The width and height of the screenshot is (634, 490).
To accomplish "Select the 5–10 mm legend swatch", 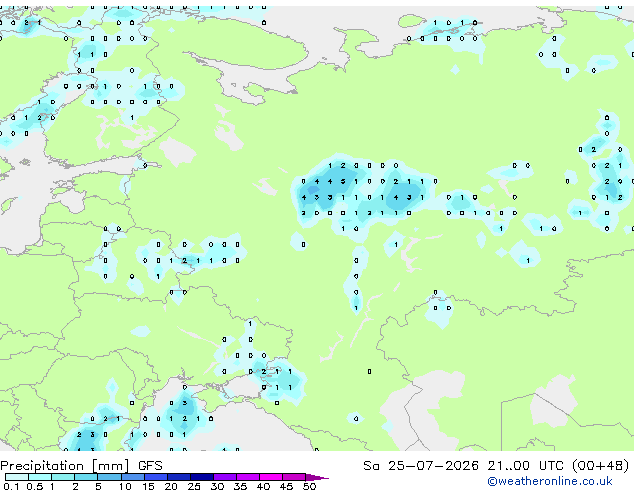I will 109,477.
